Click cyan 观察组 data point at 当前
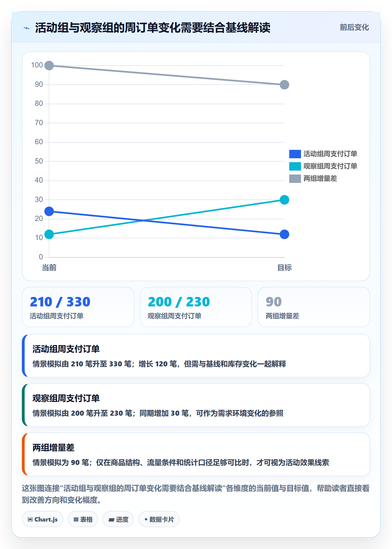The image size is (392, 549). tap(49, 234)
